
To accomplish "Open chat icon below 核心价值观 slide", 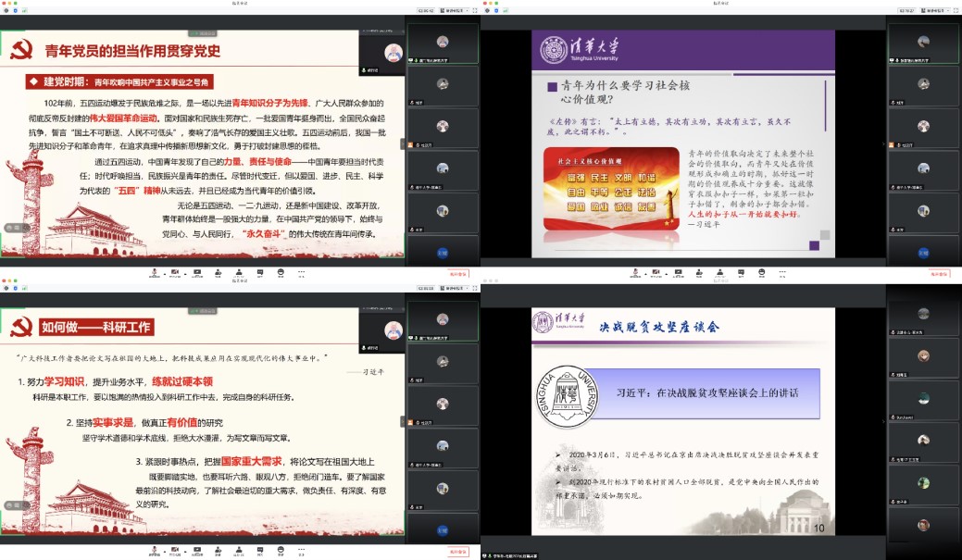I will pos(743,272).
